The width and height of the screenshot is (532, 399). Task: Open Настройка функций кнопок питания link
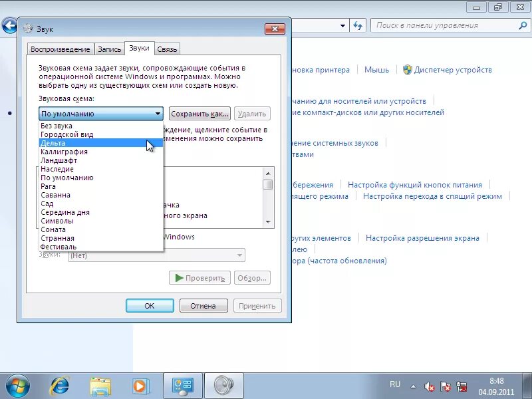(415, 185)
